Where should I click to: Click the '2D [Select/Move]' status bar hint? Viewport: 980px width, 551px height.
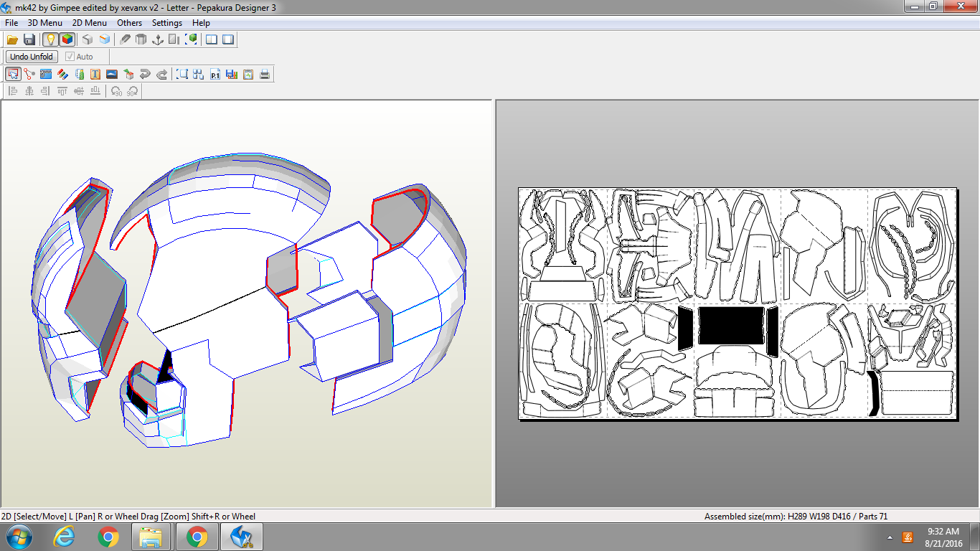tap(128, 517)
